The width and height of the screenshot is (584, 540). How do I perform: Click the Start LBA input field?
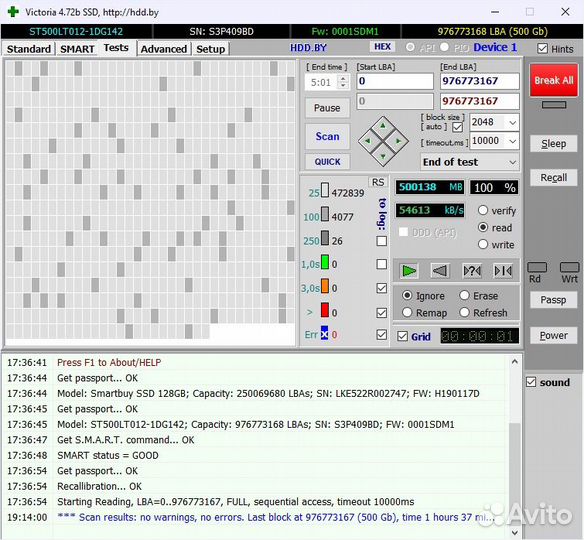coord(395,81)
